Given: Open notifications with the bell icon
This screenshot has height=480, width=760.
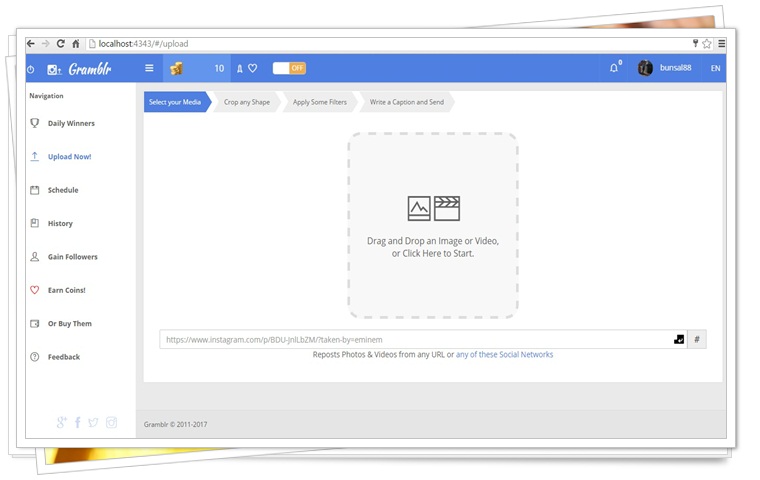Looking at the screenshot, I should pyautogui.click(x=615, y=68).
